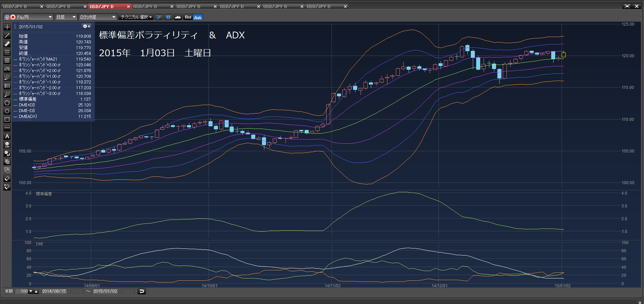Open the ロウソク足 chart type dropdown

tap(98, 17)
